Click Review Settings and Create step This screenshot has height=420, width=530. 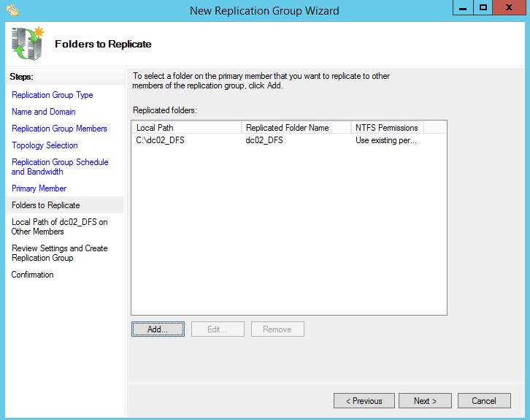(59, 253)
